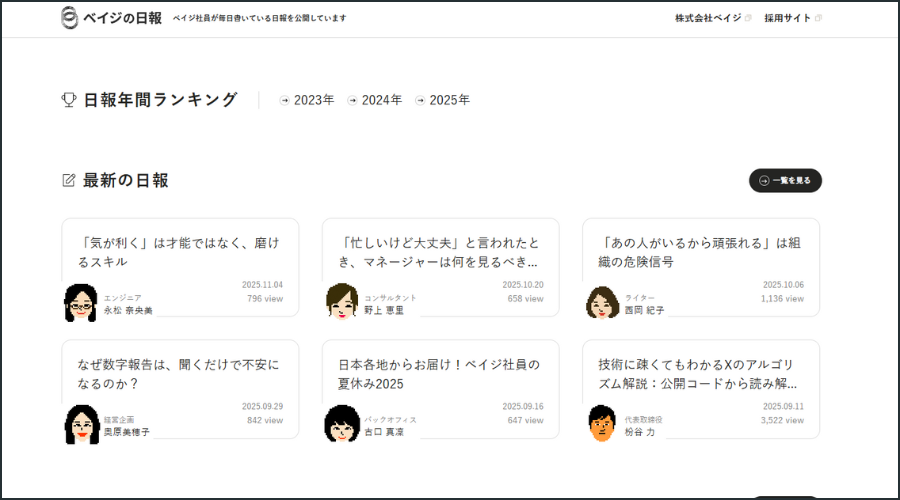
Task: Click the 647 view count
Action: (x=525, y=420)
